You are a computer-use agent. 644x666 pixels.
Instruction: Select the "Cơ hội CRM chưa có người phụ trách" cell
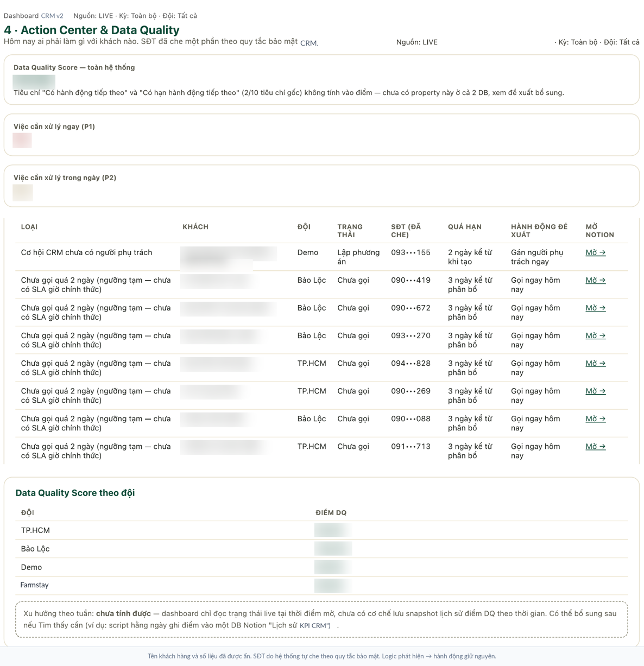(87, 252)
